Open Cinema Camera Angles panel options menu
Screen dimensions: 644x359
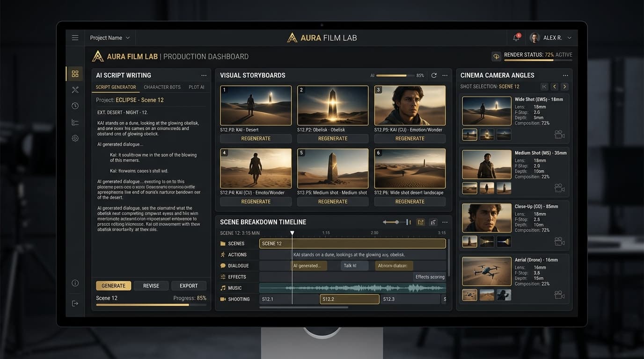(565, 75)
